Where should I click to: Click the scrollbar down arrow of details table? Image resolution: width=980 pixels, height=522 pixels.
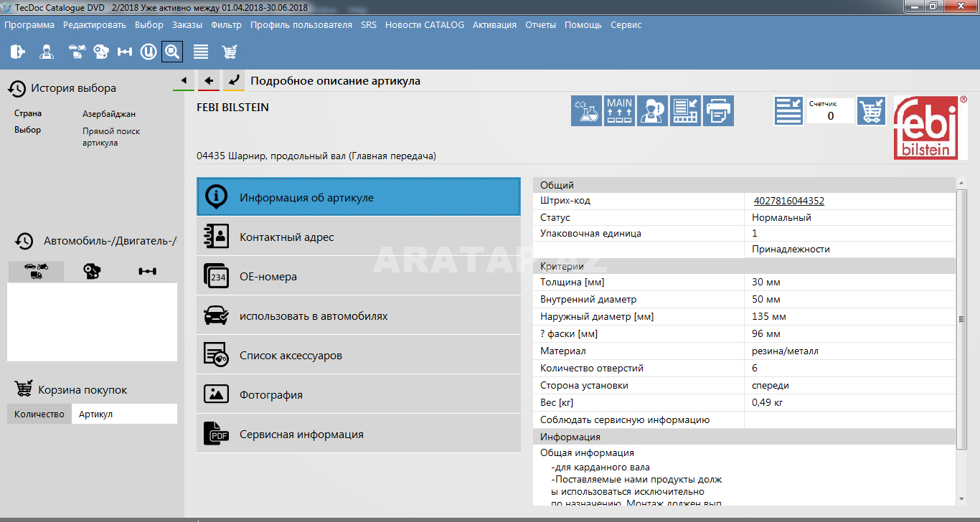961,499
